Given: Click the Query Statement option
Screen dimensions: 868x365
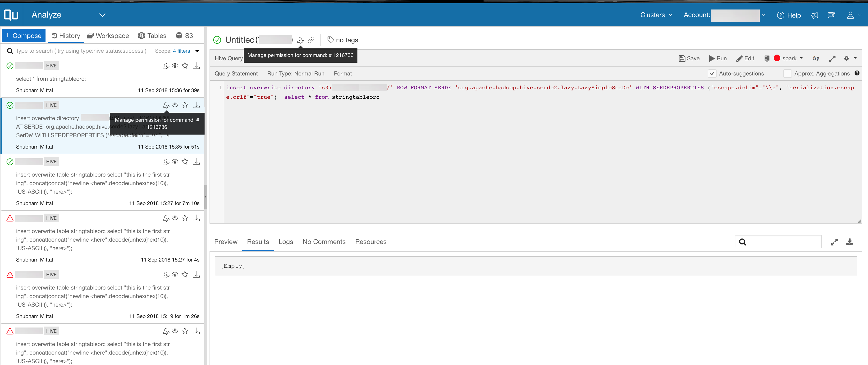Looking at the screenshot, I should click(x=236, y=74).
